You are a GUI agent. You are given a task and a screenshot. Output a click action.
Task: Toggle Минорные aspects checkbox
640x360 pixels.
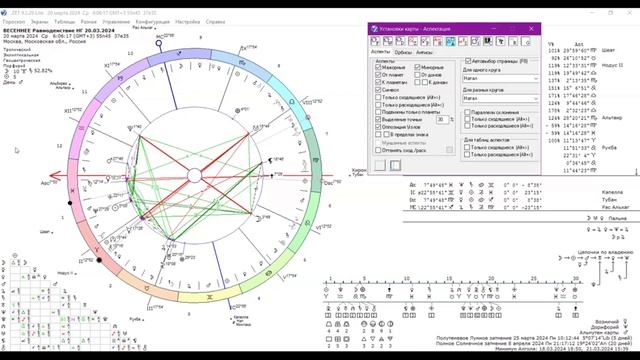tap(418, 67)
